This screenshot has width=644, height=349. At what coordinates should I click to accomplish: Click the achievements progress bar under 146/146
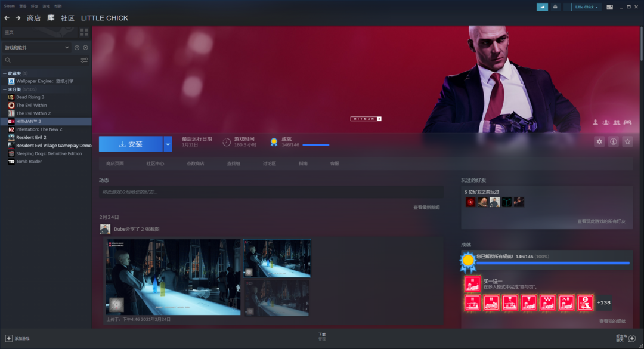pos(316,145)
